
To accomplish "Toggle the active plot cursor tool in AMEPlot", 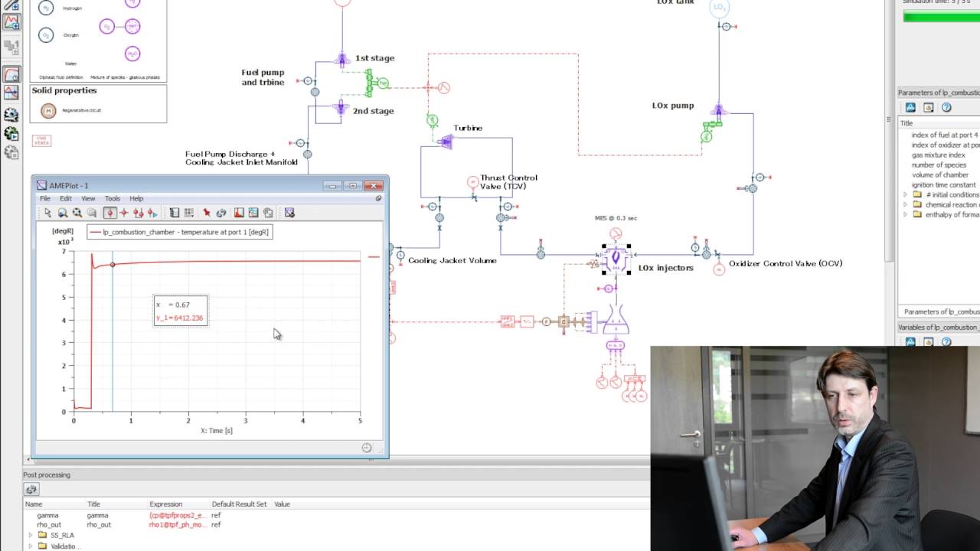I will click(109, 213).
